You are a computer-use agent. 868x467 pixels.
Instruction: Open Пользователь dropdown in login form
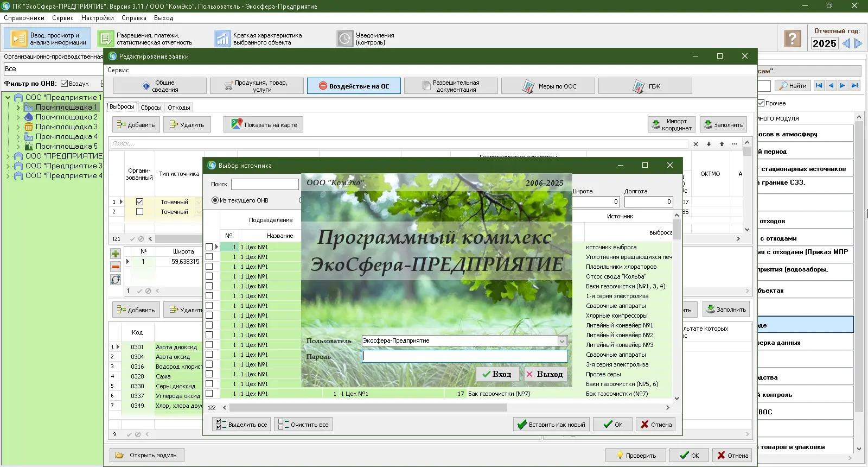coord(562,341)
